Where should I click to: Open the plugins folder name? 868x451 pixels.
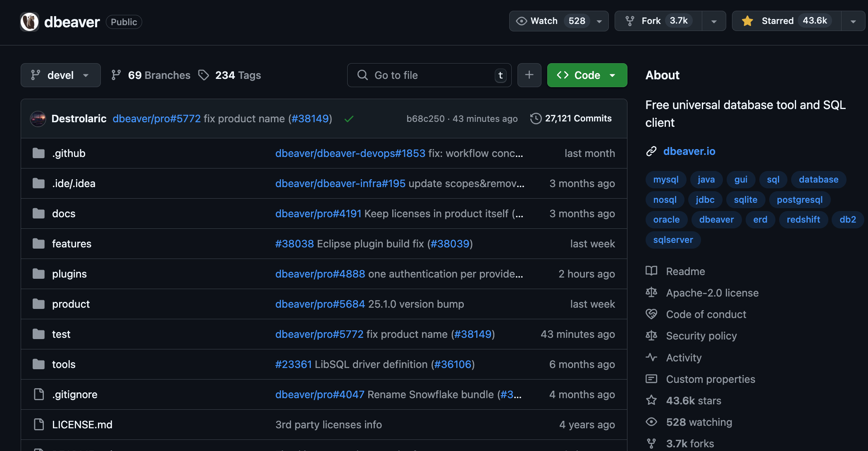[69, 274]
